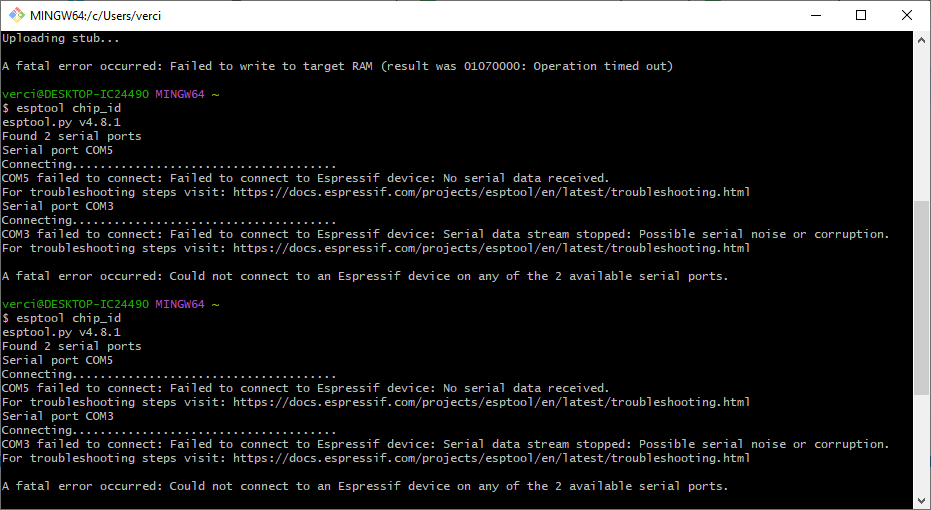Click the first 'esptool chip_id' command line
Viewport: 931px width, 510px height.
pos(62,108)
